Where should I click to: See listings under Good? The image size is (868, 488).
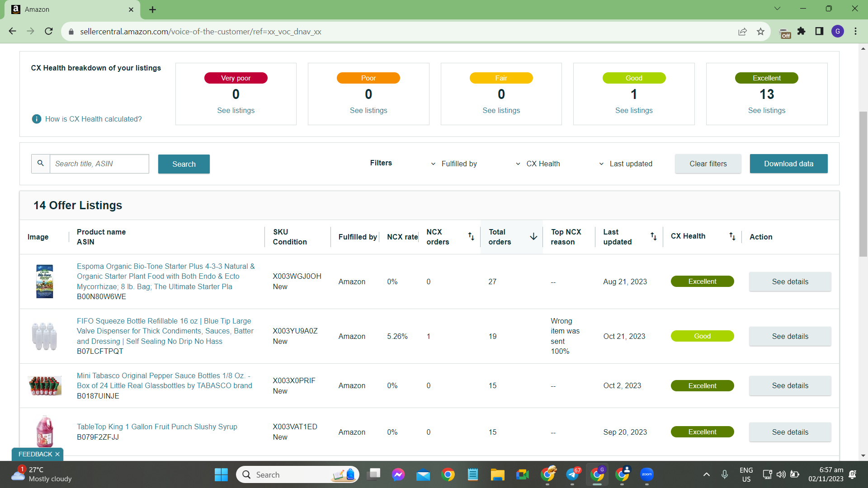pyautogui.click(x=634, y=110)
